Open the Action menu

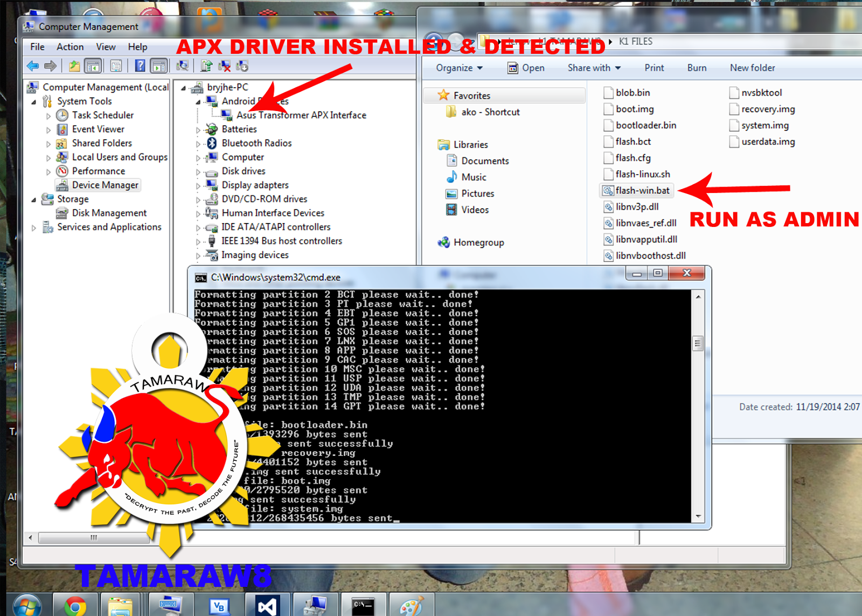[70, 47]
